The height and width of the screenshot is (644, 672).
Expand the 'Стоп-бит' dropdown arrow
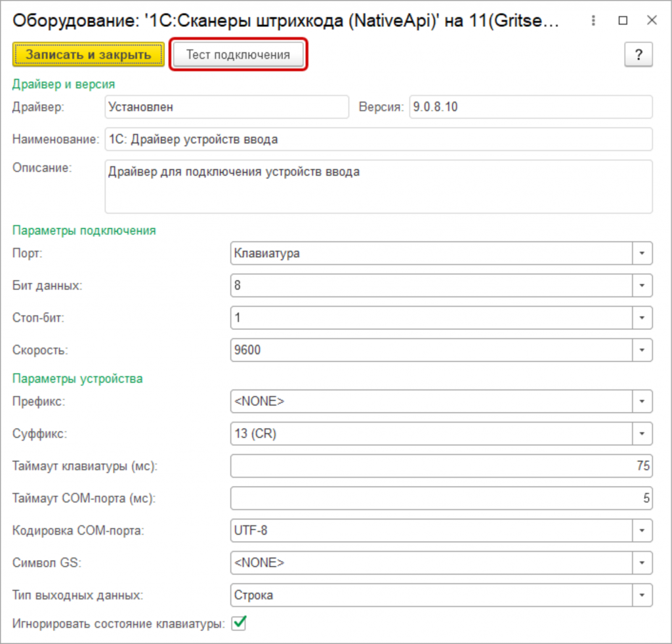pos(642,317)
